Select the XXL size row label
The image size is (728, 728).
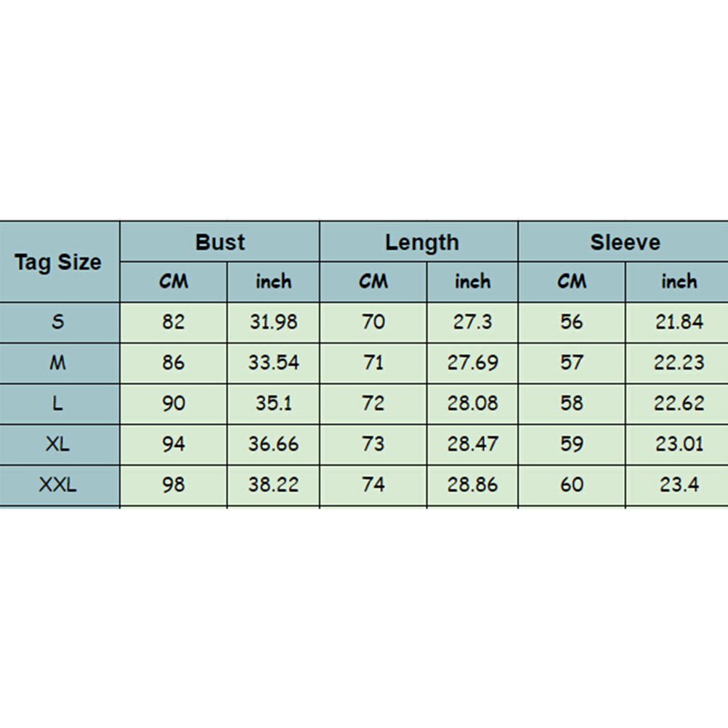58,485
